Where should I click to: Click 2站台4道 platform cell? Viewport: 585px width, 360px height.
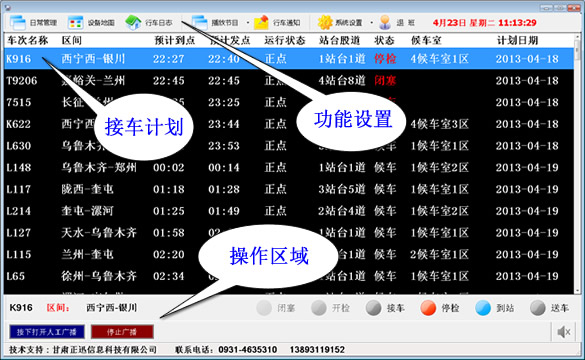(342, 211)
